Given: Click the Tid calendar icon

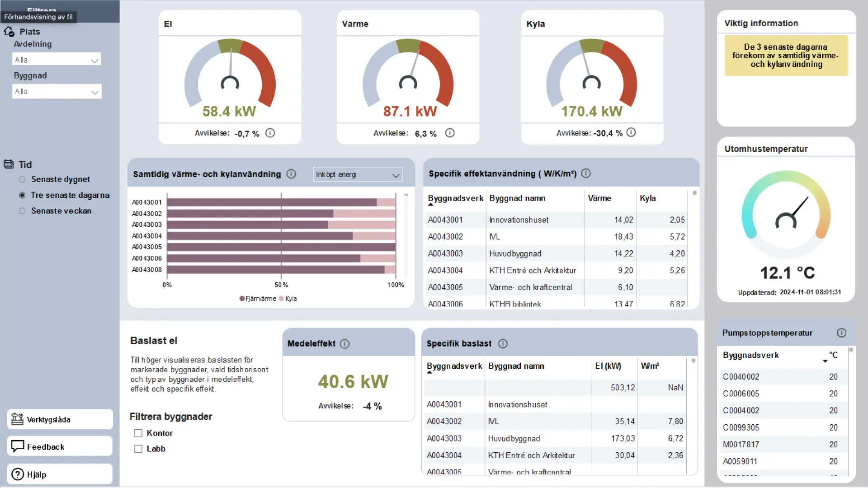Looking at the screenshot, I should tap(9, 164).
